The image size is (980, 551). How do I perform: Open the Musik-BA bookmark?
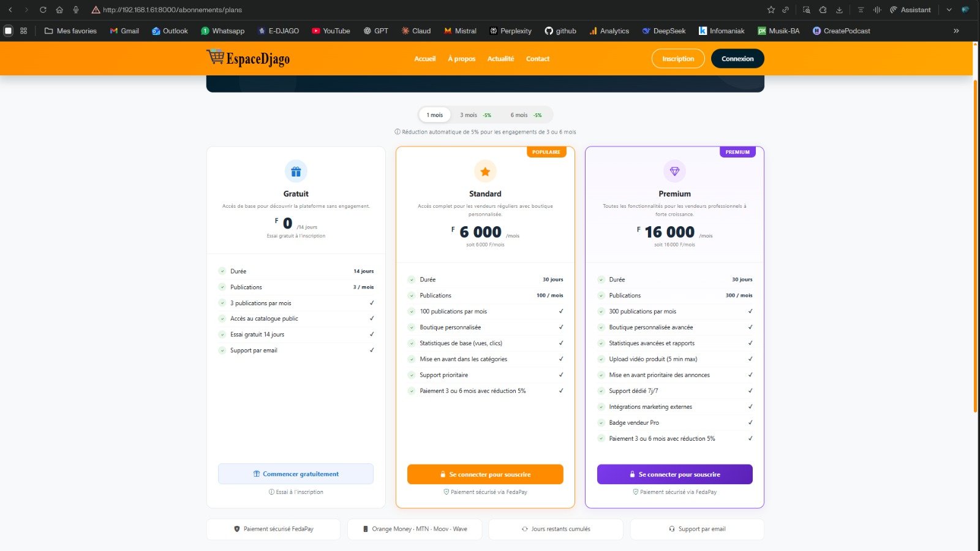coord(778,31)
